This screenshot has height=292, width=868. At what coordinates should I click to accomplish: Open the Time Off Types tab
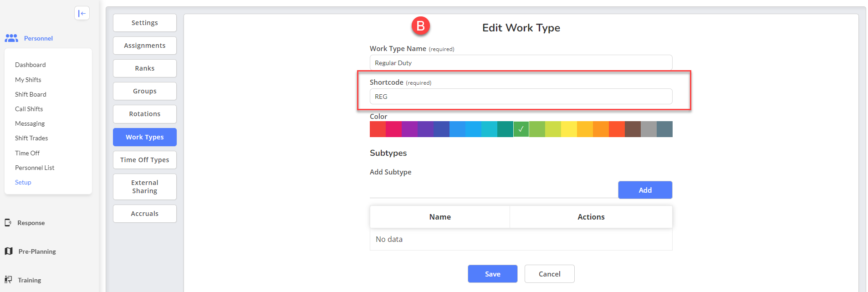[145, 160]
